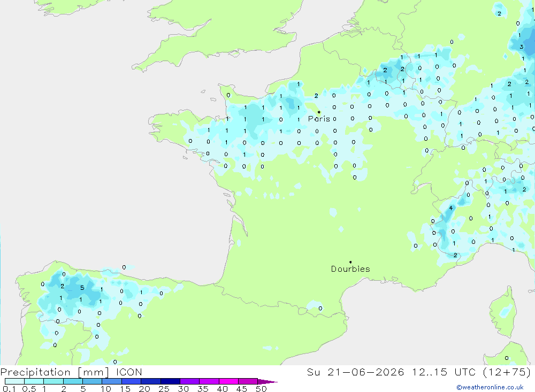Click the '(12+75)' forecast offset text
Image resolution: width=535 pixels, height=392 pixels.
(507, 372)
